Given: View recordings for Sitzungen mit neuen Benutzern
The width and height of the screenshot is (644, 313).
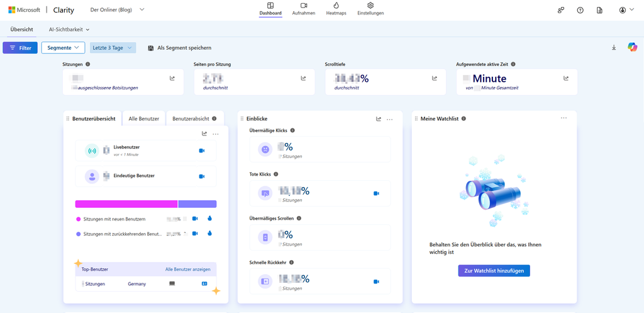Looking at the screenshot, I should pyautogui.click(x=195, y=219).
